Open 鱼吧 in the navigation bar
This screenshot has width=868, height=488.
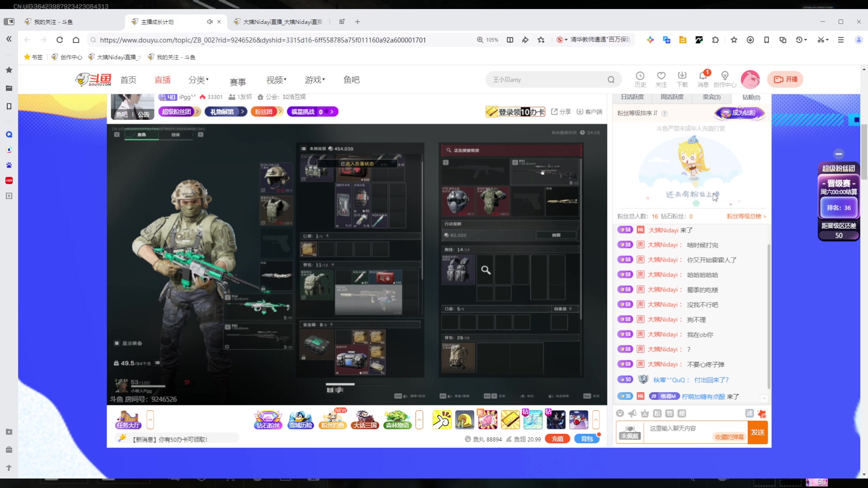click(x=351, y=80)
